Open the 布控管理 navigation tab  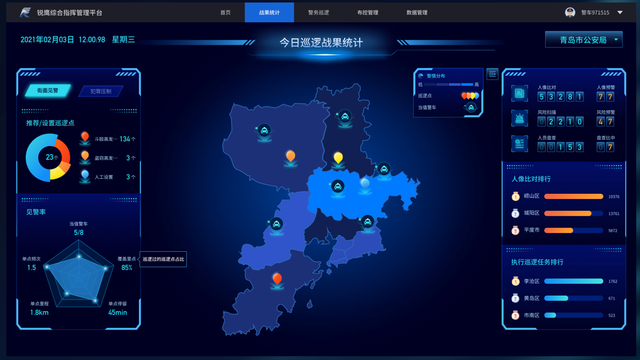(367, 13)
